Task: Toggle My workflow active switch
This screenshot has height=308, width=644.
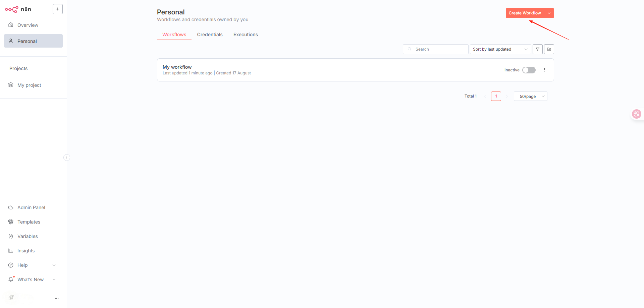Action: point(529,70)
